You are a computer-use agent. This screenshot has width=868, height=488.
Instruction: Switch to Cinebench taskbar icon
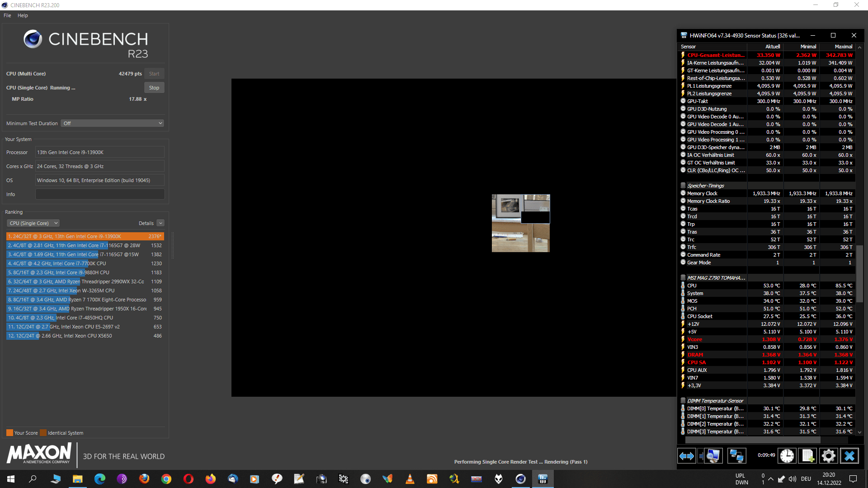point(521,479)
